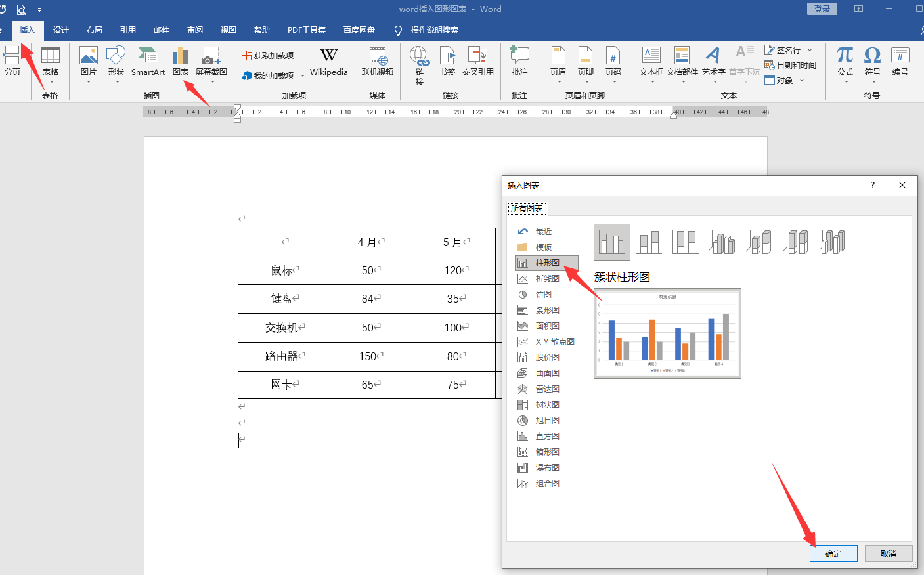924x575 pixels.
Task: Expand My Add-ins (我的加载项) dropdown arrow
Action: 303,76
